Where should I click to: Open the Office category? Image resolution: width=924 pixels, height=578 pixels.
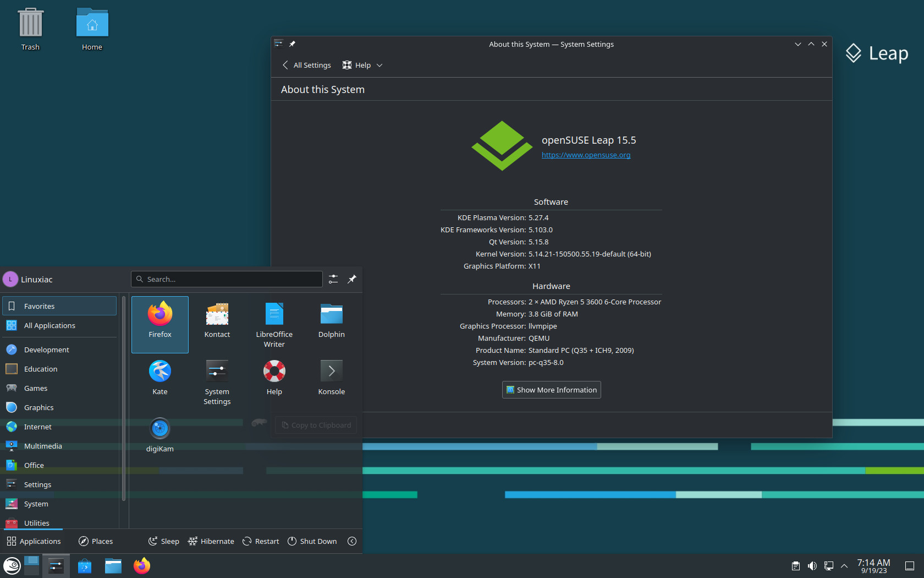59,465
